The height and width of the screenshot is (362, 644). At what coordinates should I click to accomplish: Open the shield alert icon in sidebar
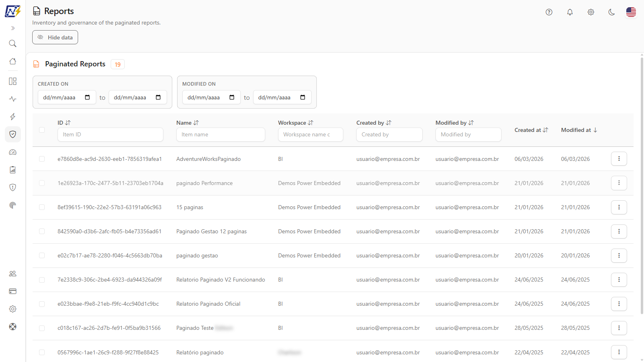(13, 187)
